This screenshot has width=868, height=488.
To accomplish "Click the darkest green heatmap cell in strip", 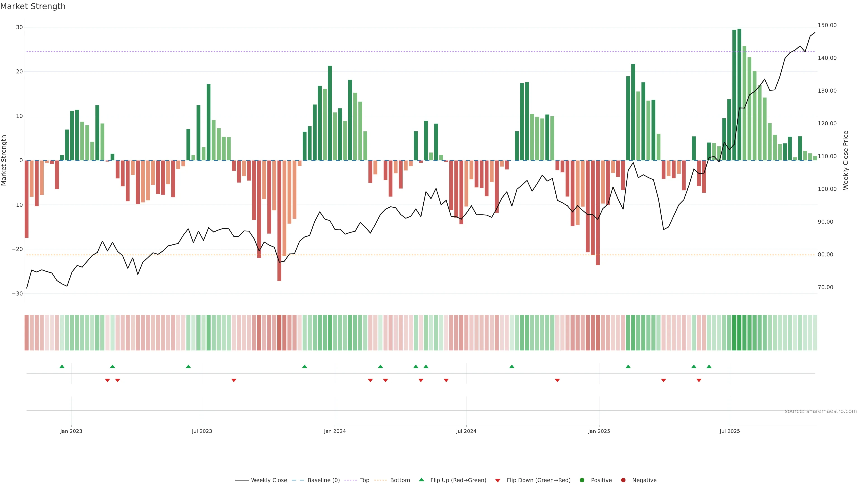I will [x=739, y=333].
